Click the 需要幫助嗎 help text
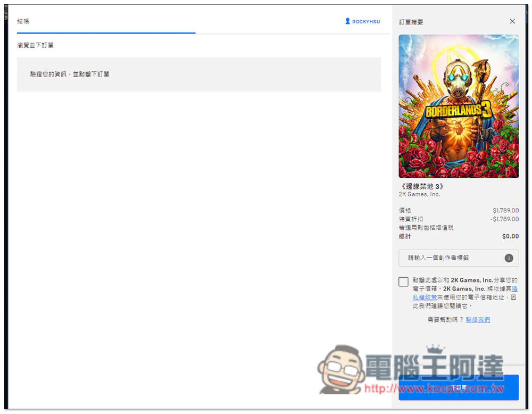The height and width of the screenshot is (414, 532). click(445, 319)
